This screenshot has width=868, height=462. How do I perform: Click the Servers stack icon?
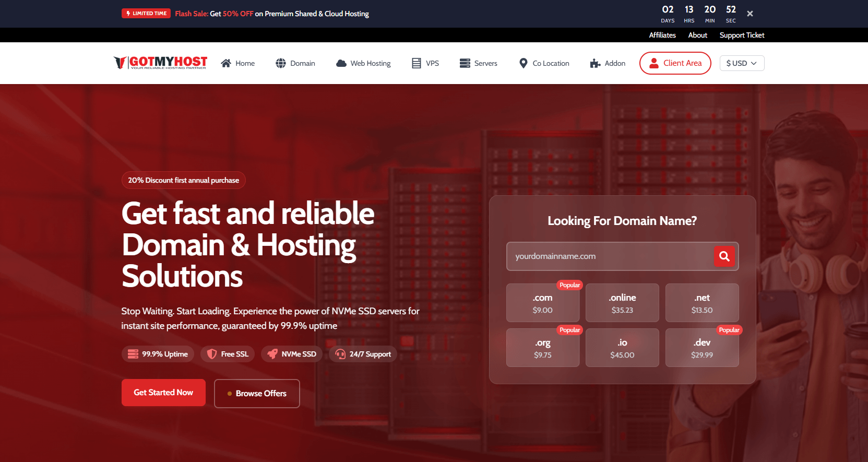click(x=465, y=63)
